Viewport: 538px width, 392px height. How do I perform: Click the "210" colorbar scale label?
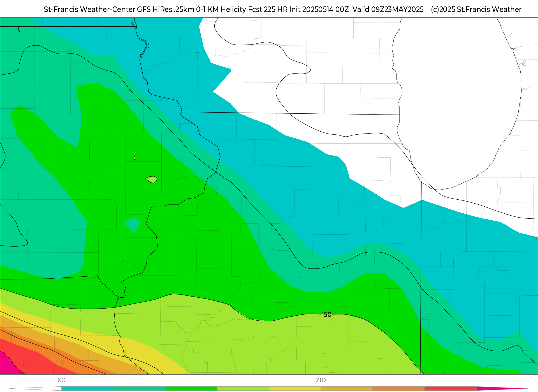(321, 380)
